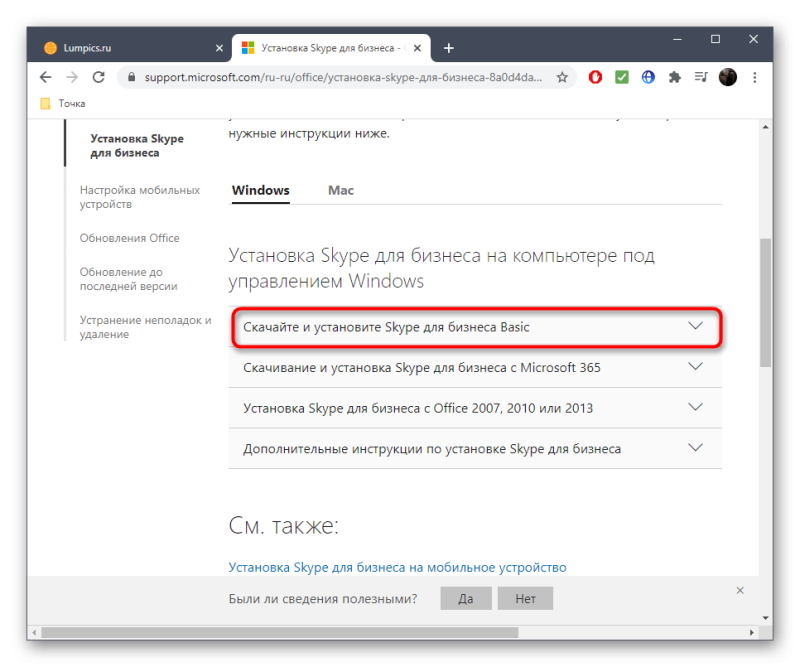Expand Установка Skype с Office 2007, 2010 или 2013
Image resolution: width=800 pixels, height=667 pixels.
[475, 408]
